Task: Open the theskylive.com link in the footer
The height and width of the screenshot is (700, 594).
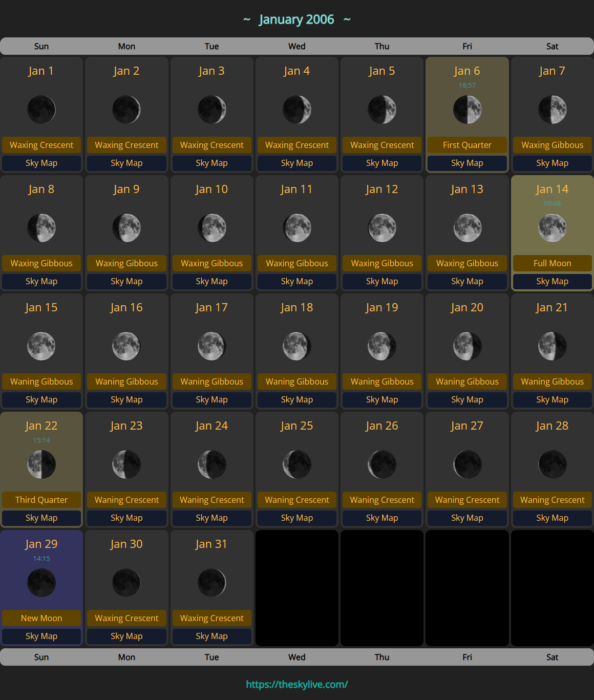Action: click(x=297, y=684)
